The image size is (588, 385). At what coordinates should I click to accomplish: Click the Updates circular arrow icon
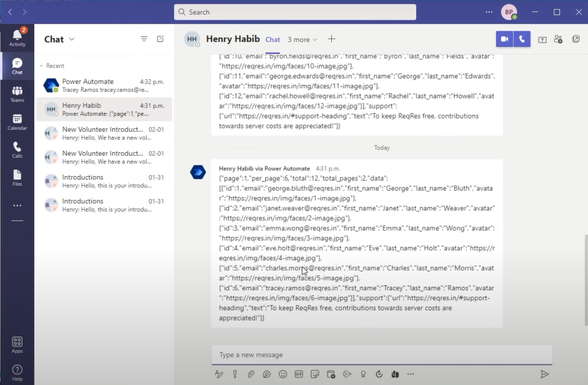(x=379, y=374)
